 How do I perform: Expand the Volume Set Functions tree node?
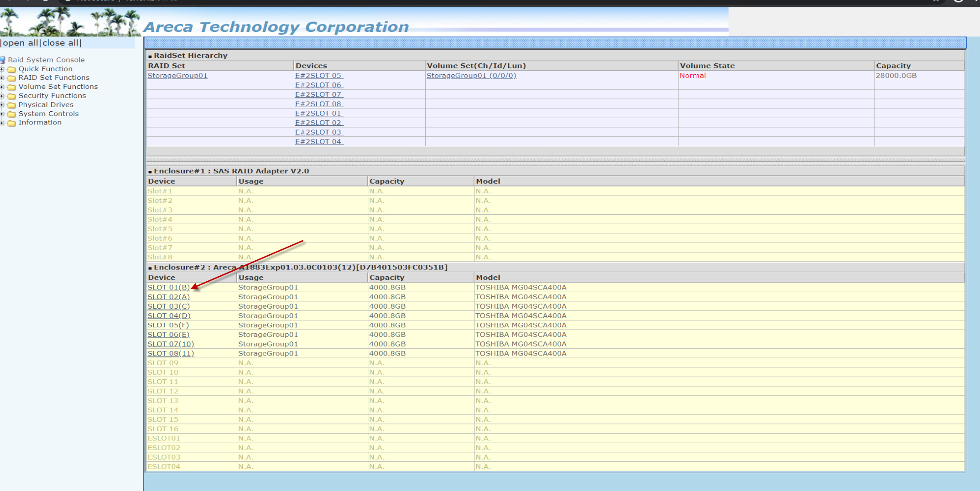tap(2, 87)
